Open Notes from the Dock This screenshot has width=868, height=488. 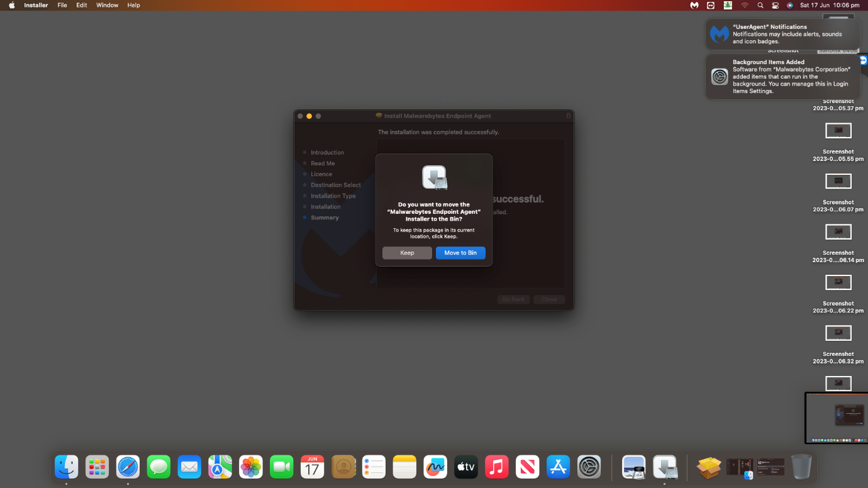click(404, 467)
